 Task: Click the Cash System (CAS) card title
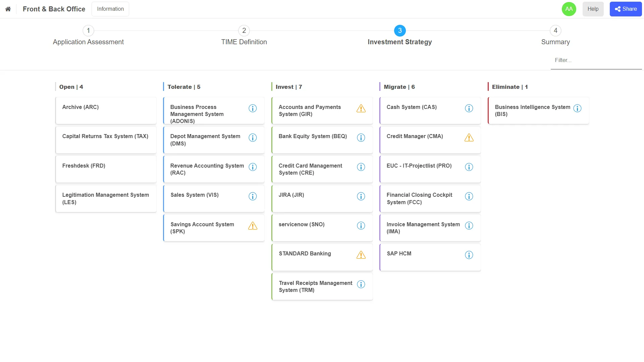[412, 107]
